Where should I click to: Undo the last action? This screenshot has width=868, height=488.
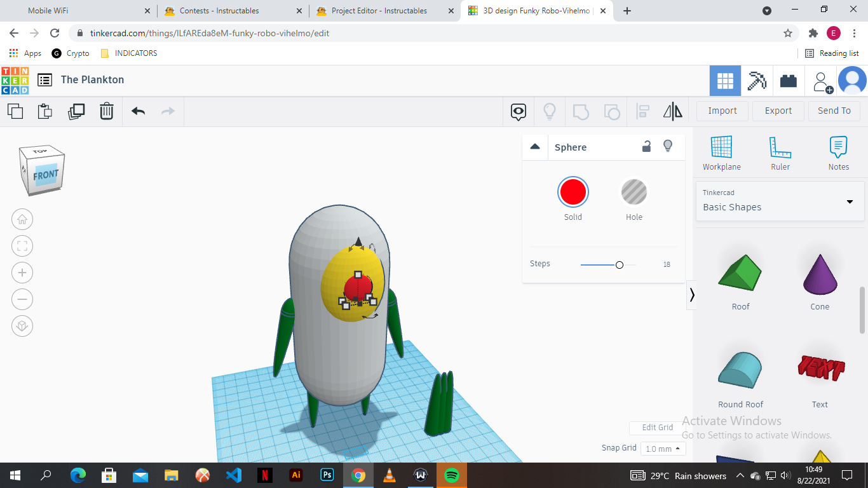click(x=137, y=111)
